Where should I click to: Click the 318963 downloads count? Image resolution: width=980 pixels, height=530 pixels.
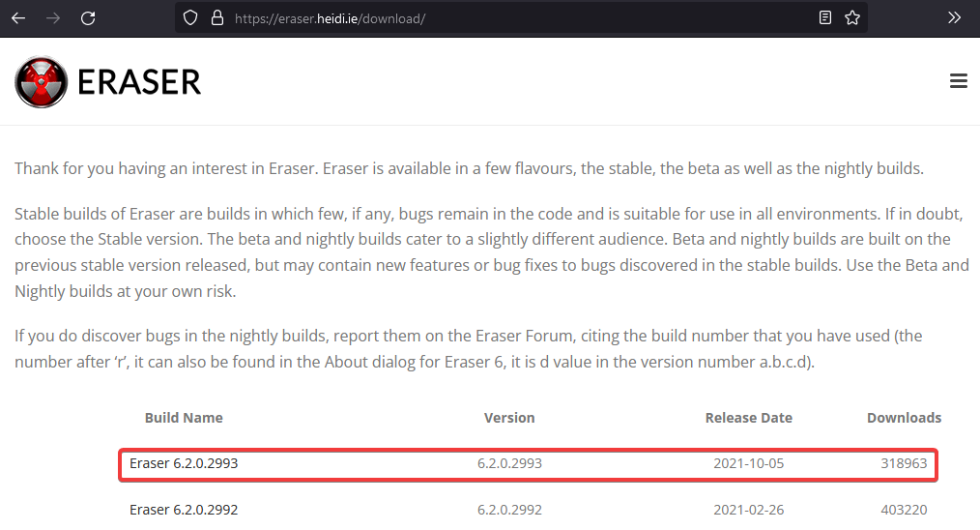coord(904,463)
